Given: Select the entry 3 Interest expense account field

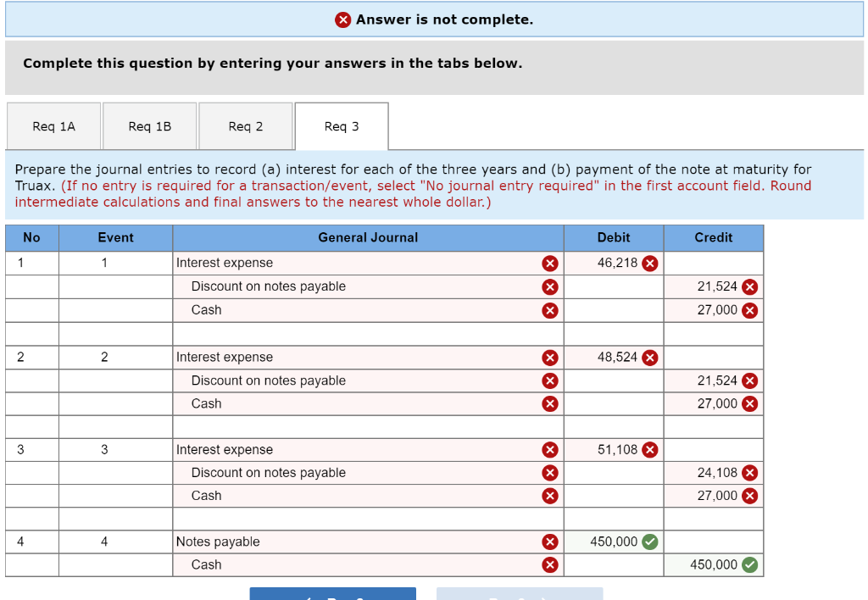Looking at the screenshot, I should coord(368,450).
